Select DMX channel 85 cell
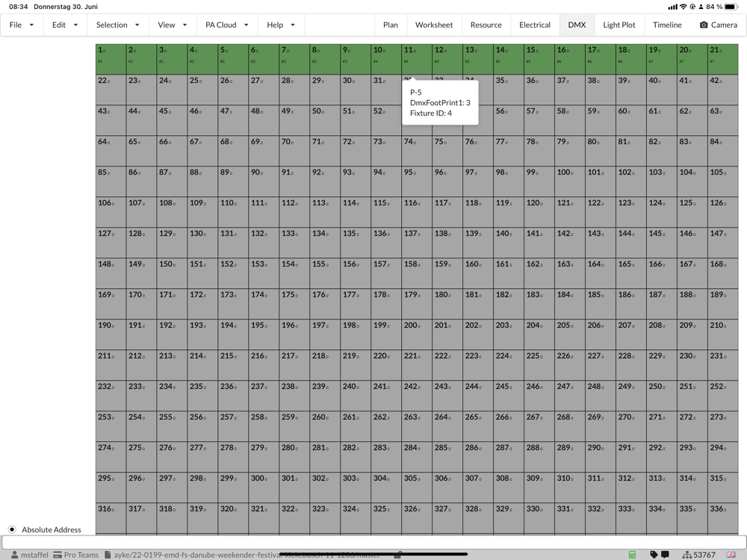 pyautogui.click(x=111, y=181)
